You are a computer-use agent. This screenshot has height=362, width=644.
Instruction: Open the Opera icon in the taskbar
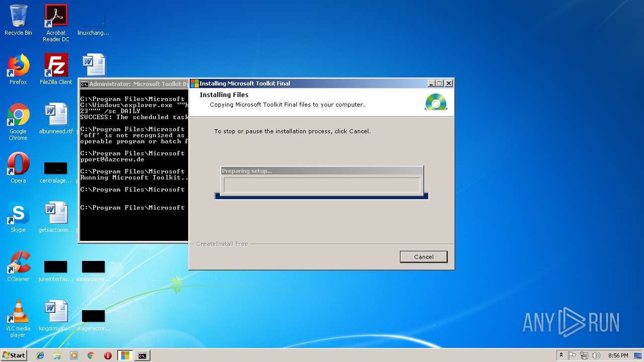point(108,355)
